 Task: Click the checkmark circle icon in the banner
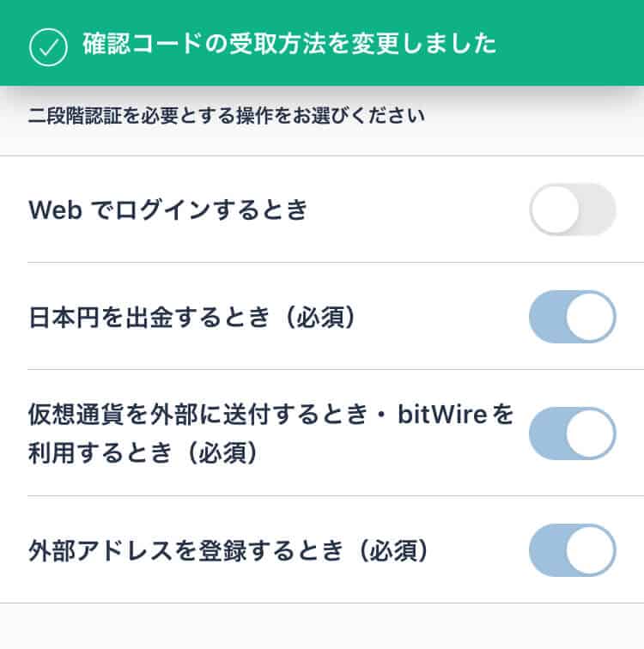(48, 47)
